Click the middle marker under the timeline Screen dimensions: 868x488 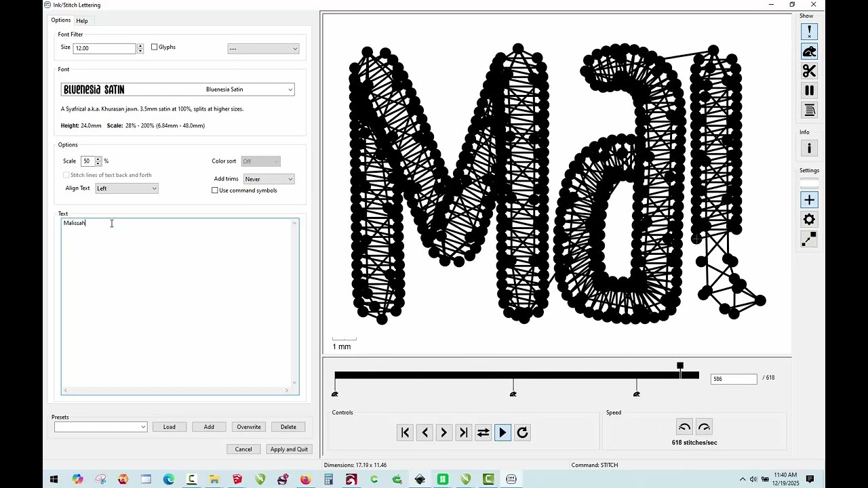click(513, 394)
